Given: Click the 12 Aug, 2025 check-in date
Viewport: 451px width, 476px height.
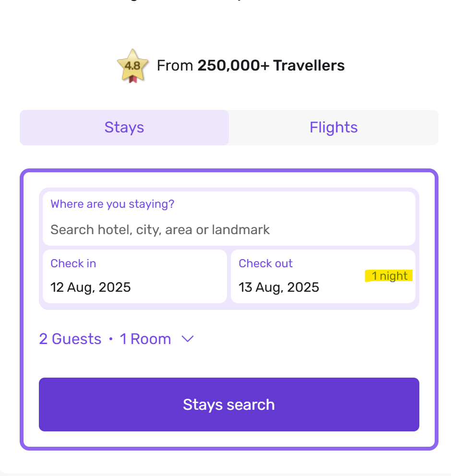Looking at the screenshot, I should coord(91,287).
